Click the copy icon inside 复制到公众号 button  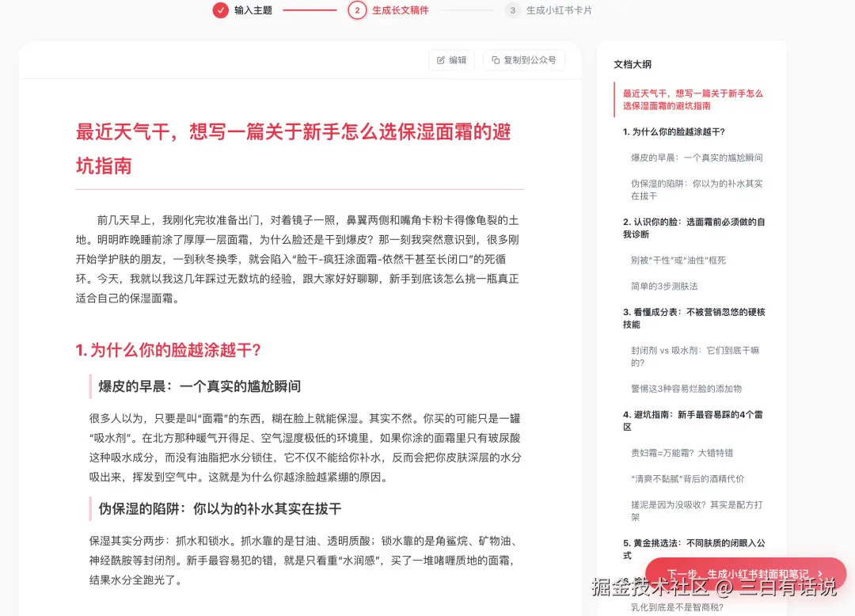point(495,59)
